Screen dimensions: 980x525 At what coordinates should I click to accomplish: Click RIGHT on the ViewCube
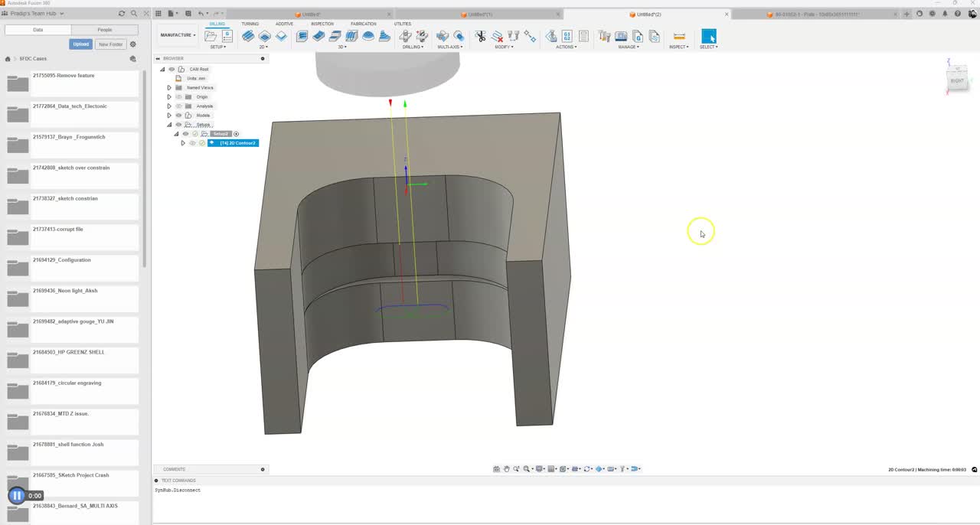pos(957,80)
